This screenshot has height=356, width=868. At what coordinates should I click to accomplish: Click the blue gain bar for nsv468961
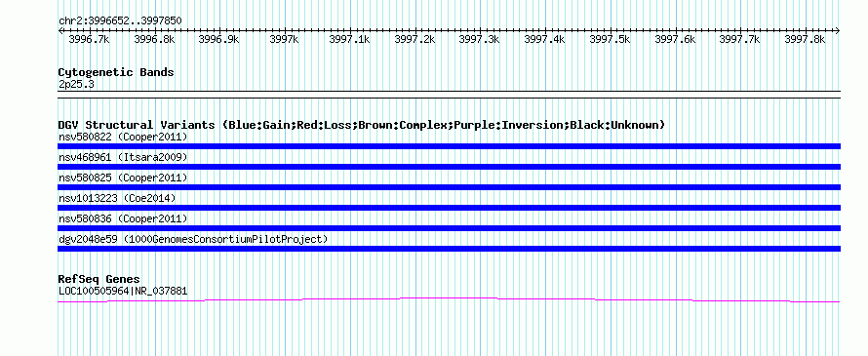pyautogui.click(x=449, y=167)
